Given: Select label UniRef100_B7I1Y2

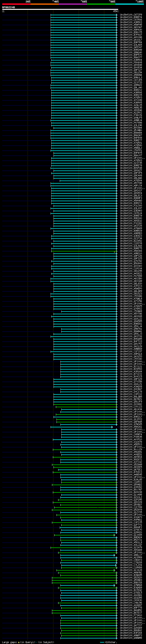Looking at the screenshot, I should click(x=131, y=374).
